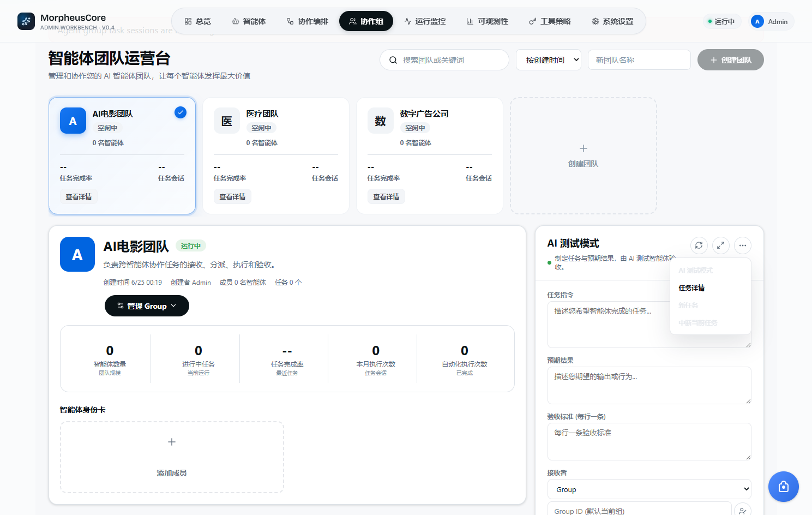Open the 协作编排 tab

click(308, 21)
